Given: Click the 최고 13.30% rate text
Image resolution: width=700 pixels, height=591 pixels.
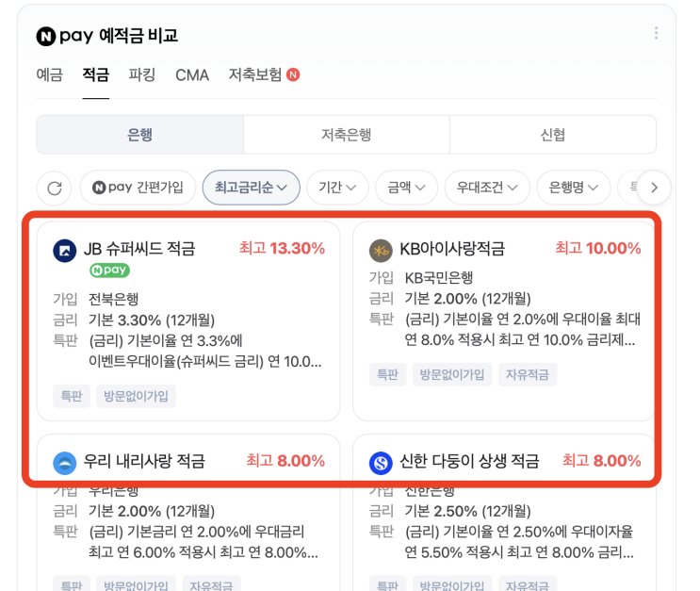Looking at the screenshot, I should (282, 249).
